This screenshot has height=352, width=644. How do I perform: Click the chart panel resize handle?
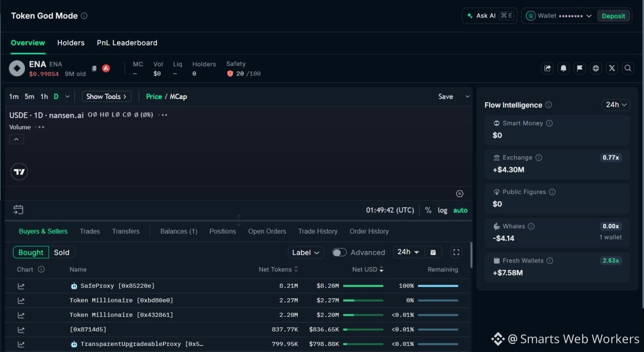(238, 220)
